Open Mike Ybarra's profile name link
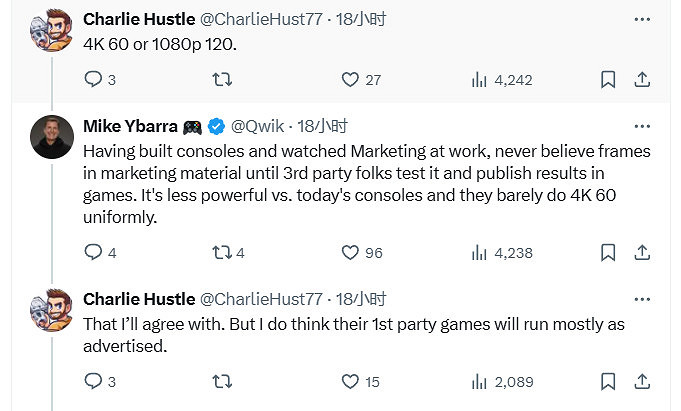 [130, 127]
